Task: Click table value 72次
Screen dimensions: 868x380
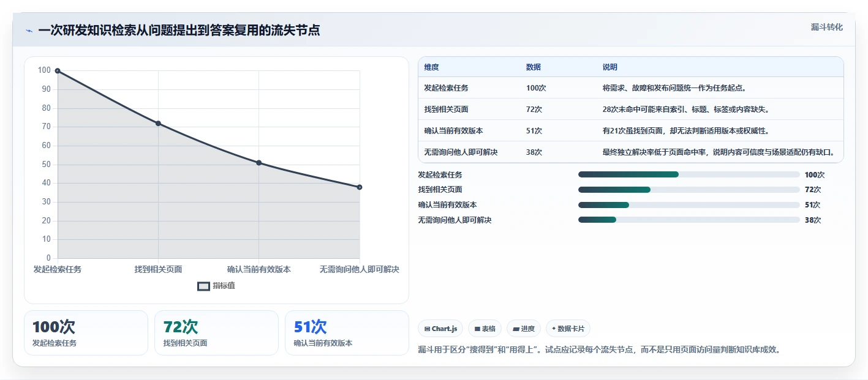Action: click(x=534, y=110)
